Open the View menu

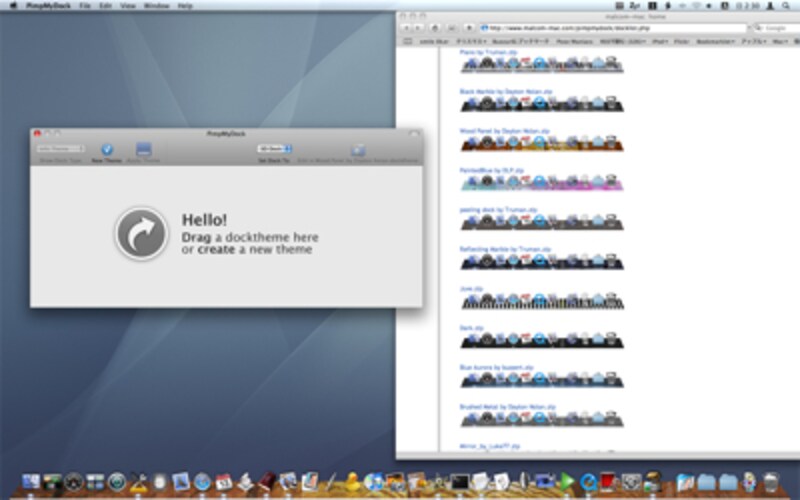128,6
